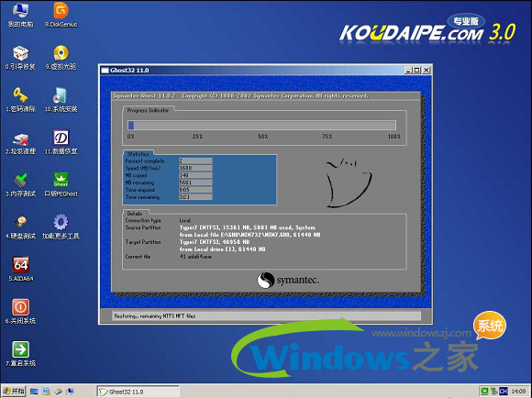This screenshot has height=398, width=532.
Task: Click the Time remaining value field
Action: (195, 197)
